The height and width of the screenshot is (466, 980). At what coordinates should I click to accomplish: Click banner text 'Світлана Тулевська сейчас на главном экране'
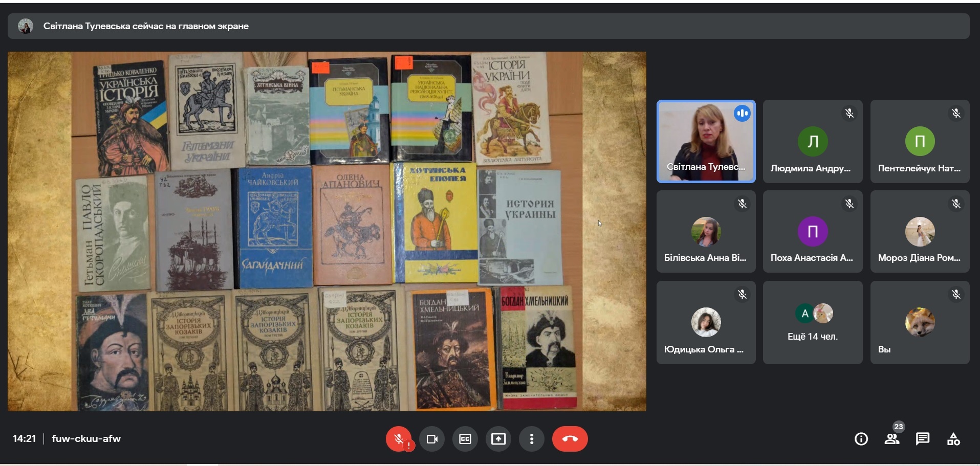pyautogui.click(x=146, y=26)
